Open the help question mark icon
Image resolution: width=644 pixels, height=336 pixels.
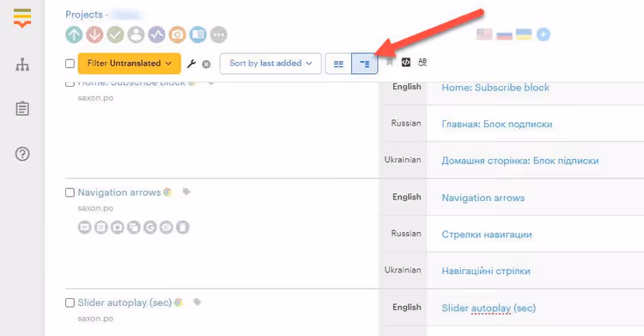[22, 154]
